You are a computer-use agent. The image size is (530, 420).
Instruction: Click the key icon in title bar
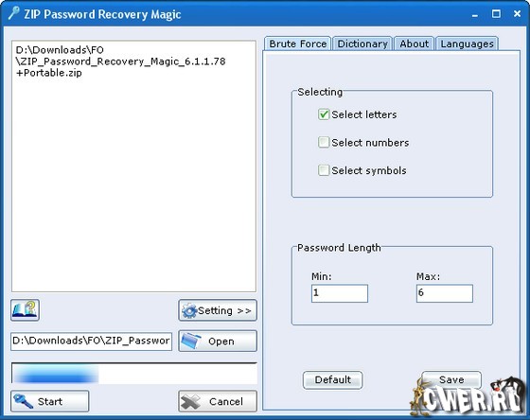click(x=13, y=13)
